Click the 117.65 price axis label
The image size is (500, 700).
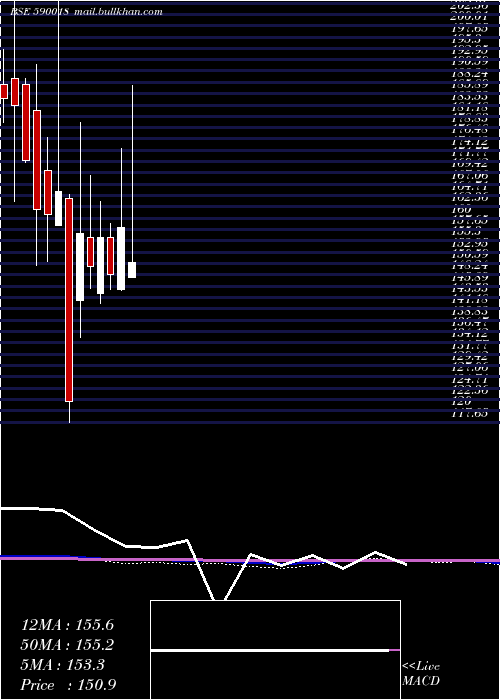point(468,414)
